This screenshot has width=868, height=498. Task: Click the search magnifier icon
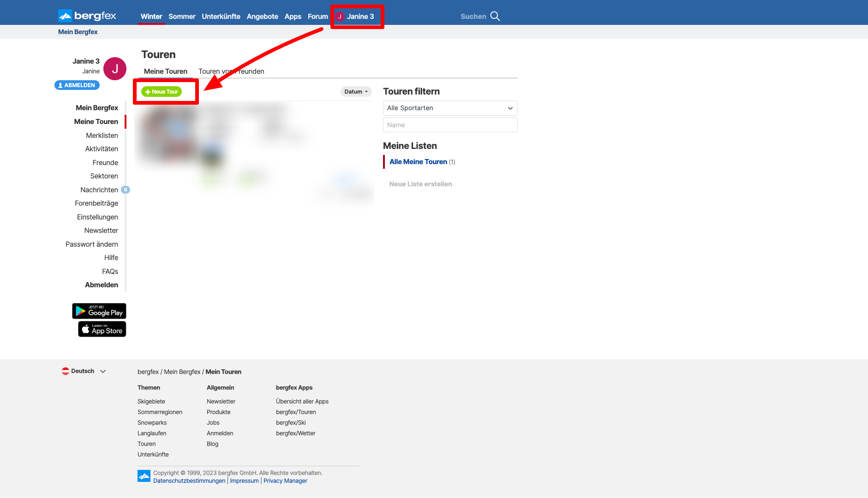pos(495,16)
